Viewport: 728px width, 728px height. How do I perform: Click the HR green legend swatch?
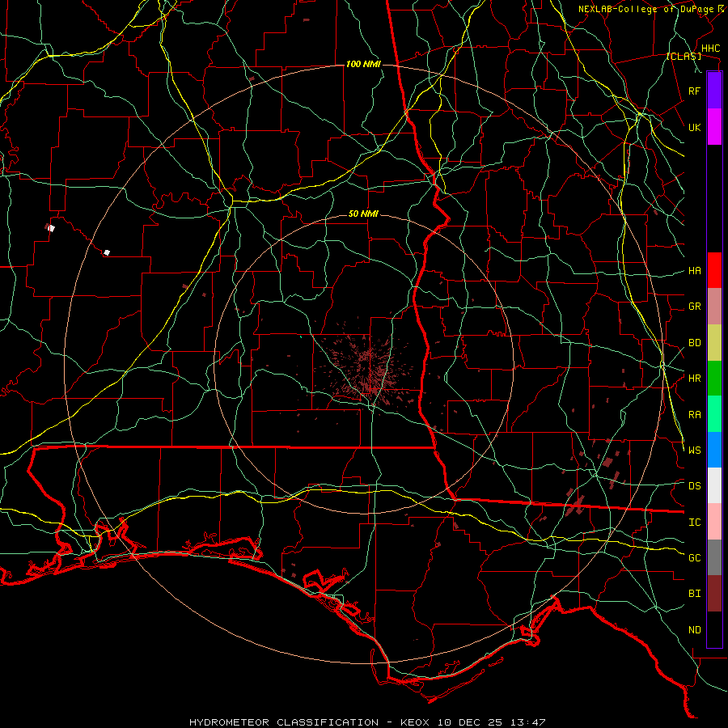pyautogui.click(x=714, y=379)
